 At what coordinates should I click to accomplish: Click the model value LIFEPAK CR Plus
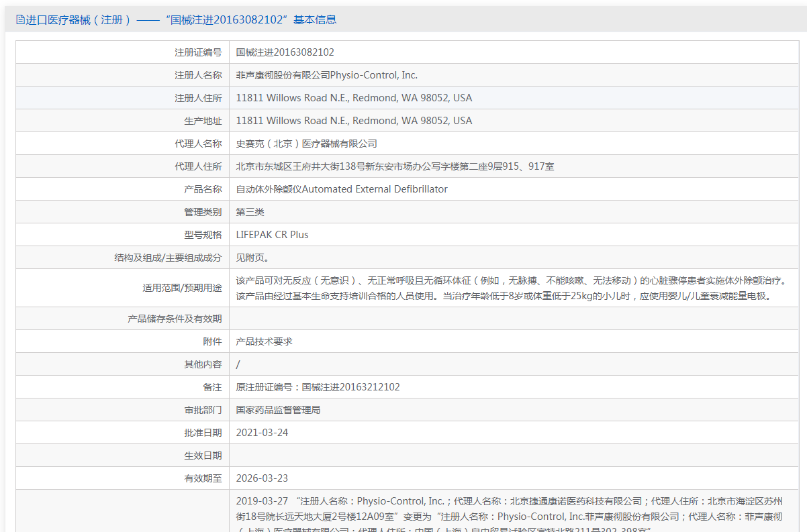273,235
